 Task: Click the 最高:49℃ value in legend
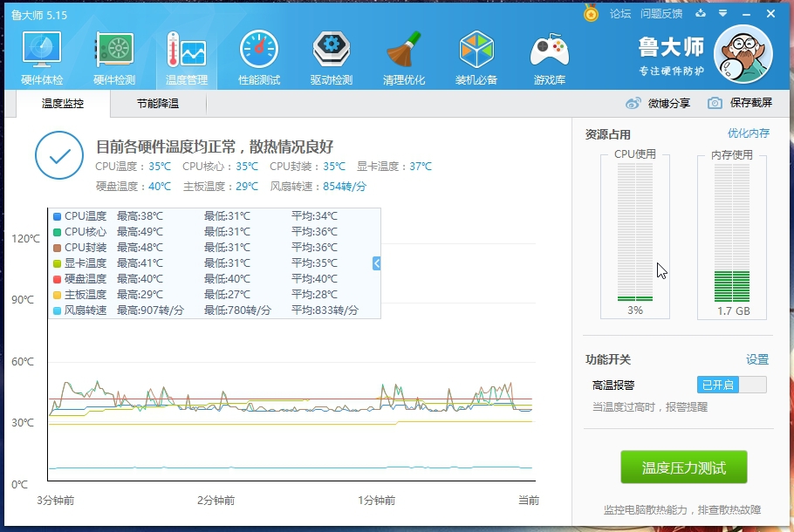click(x=140, y=232)
